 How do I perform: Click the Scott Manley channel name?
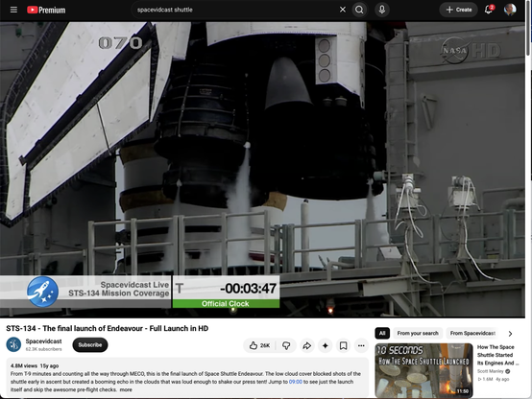(x=491, y=371)
